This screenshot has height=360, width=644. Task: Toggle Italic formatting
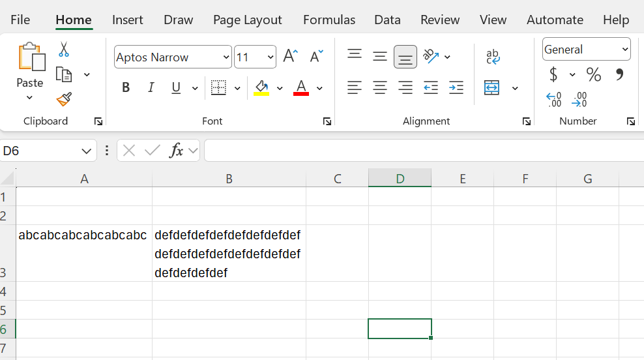tap(151, 87)
